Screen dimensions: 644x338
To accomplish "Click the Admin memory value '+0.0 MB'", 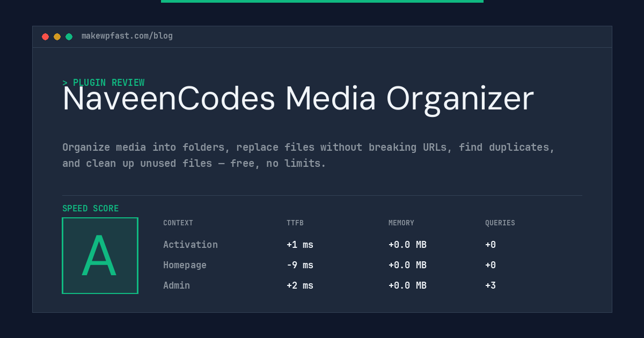I will point(407,285).
